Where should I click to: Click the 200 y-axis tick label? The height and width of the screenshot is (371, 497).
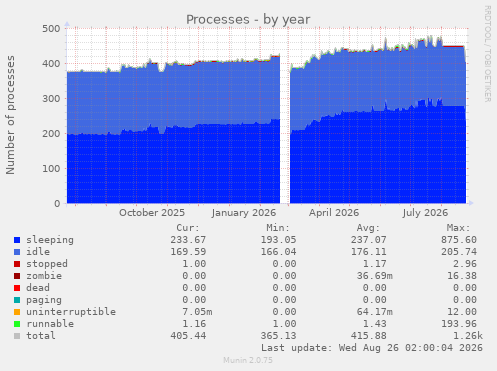[51, 134]
